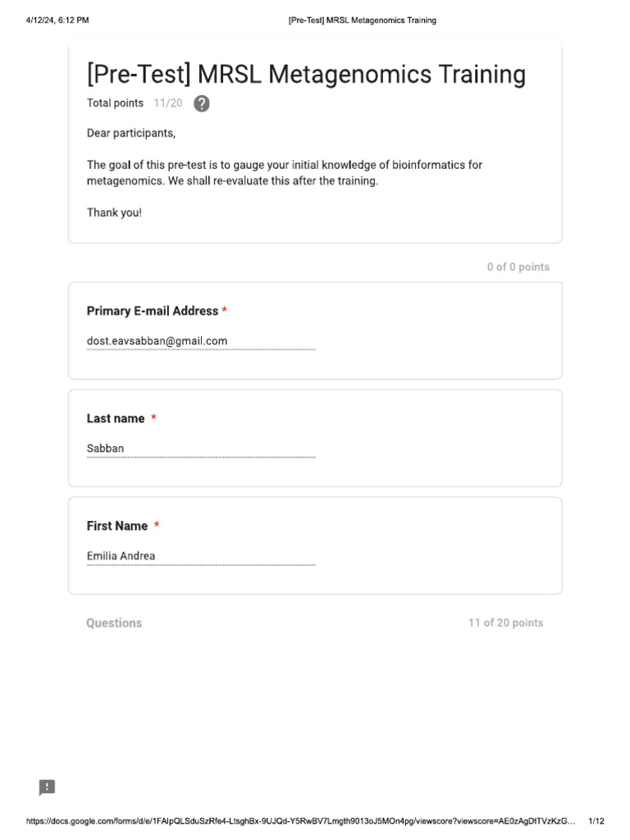630x840 pixels.
Task: Click the question mark help icon
Action: (x=201, y=104)
